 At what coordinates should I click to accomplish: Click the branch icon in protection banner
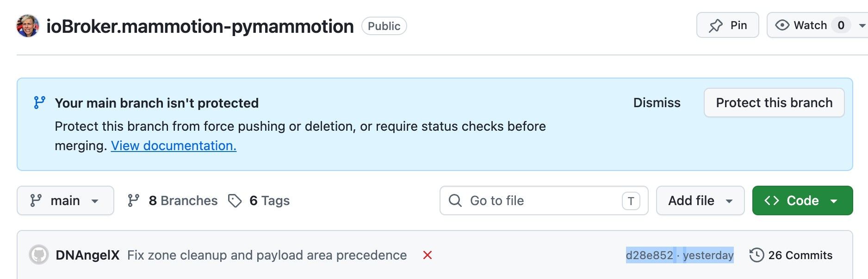point(40,103)
